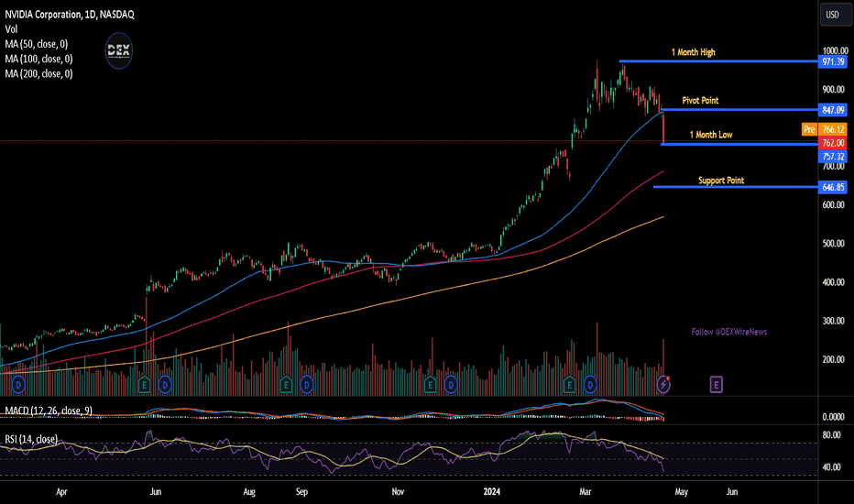Click the dividend D marker just after Jun 2023

165,385
